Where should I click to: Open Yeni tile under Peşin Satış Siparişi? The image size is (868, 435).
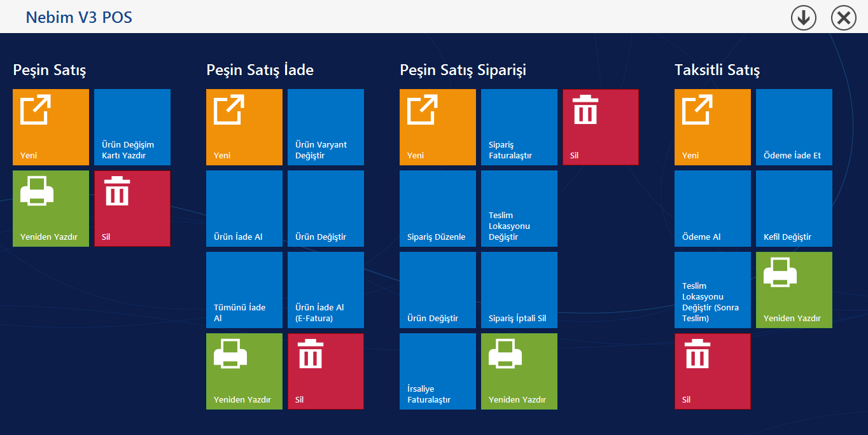point(438,127)
